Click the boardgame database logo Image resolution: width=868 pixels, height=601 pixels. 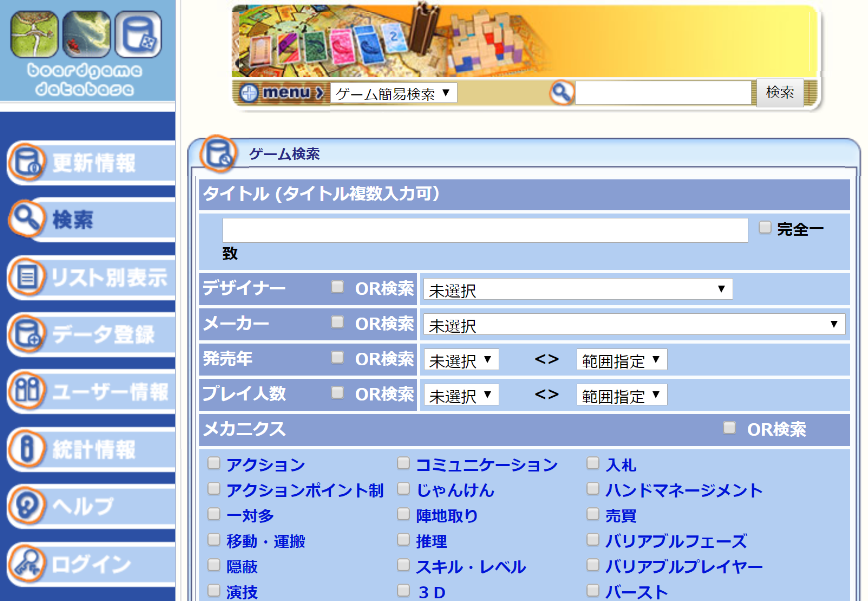point(86,53)
